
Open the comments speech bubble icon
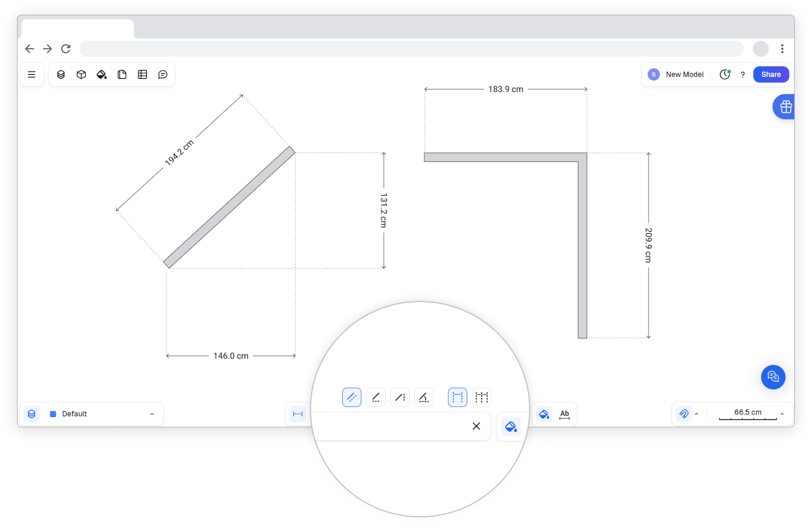(x=163, y=74)
